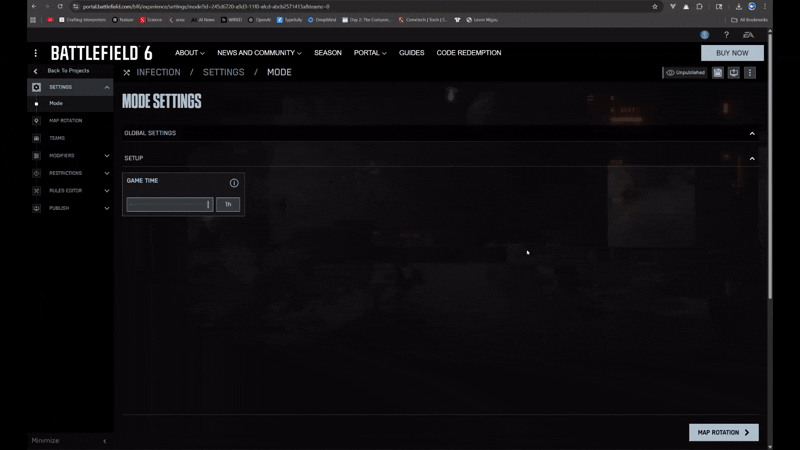Image resolution: width=800 pixels, height=450 pixels.
Task: Click the Game Time value field showing 1h
Action: point(228,205)
